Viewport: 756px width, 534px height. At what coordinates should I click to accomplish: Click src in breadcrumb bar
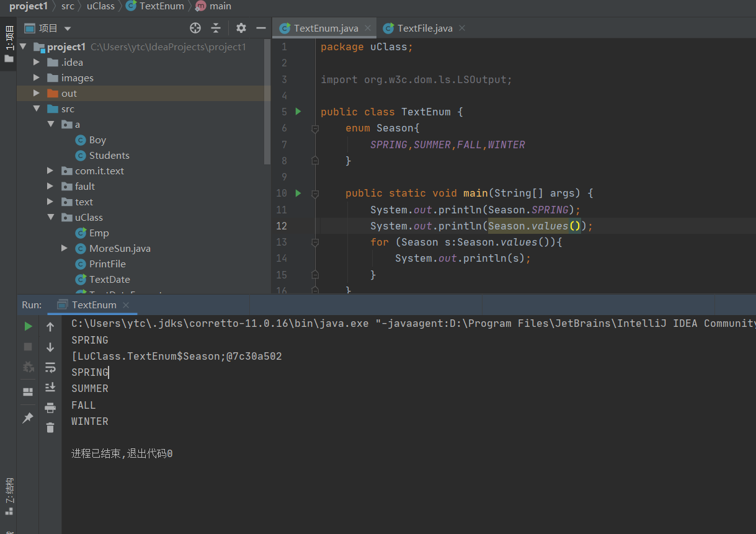point(68,6)
